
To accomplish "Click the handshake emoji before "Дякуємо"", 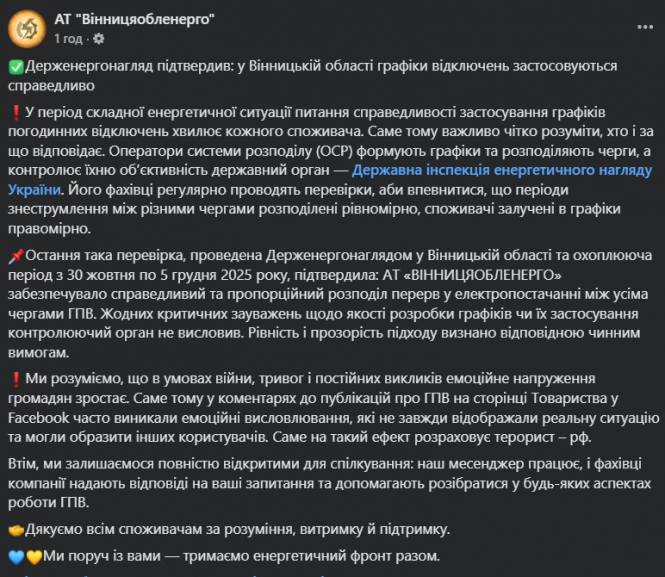I will [x=15, y=529].
